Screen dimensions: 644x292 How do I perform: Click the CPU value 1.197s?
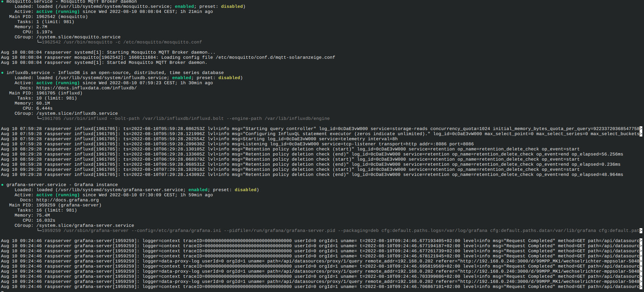click(44, 32)
